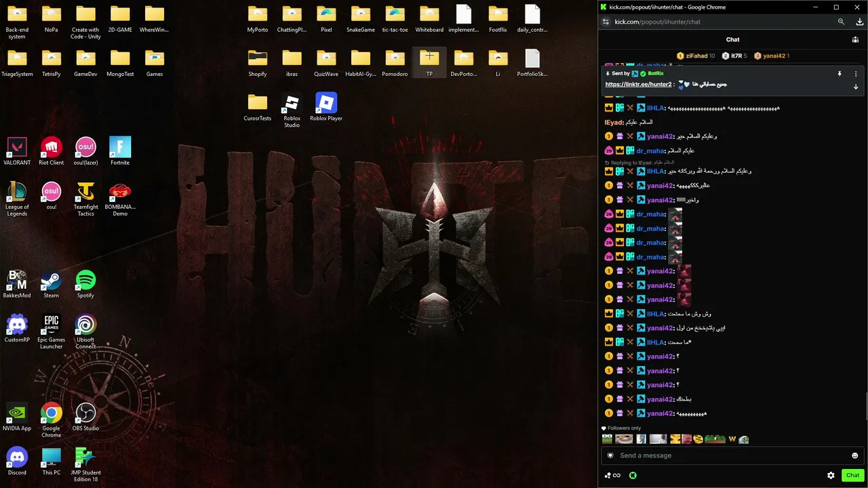The height and width of the screenshot is (488, 868).
Task: Click the Discord desktop icon
Action: coord(17,462)
